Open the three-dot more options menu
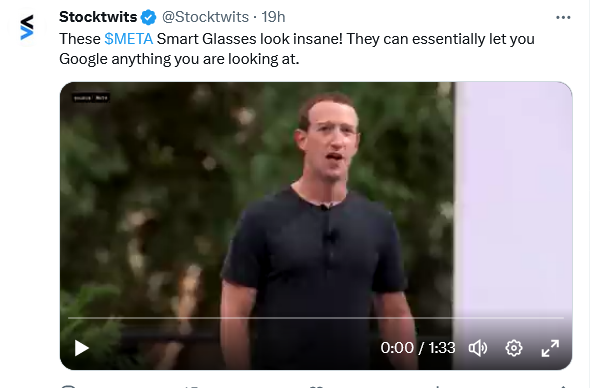Image resolution: width=592 pixels, height=388 pixels. tap(563, 17)
